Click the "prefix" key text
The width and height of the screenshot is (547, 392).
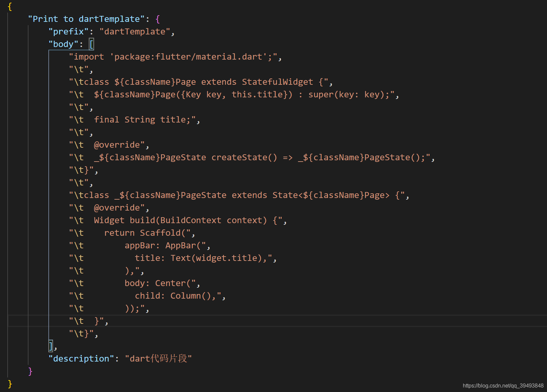point(69,32)
